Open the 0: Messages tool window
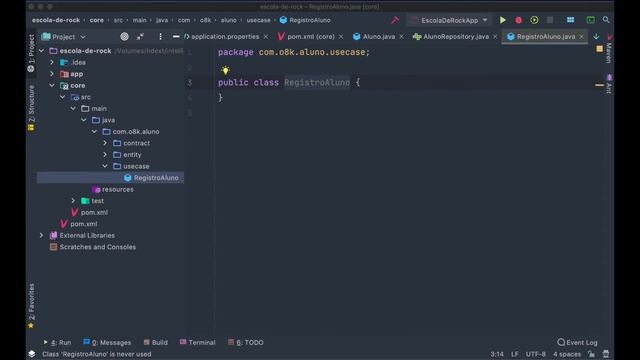This screenshot has width=640, height=360. [107, 342]
